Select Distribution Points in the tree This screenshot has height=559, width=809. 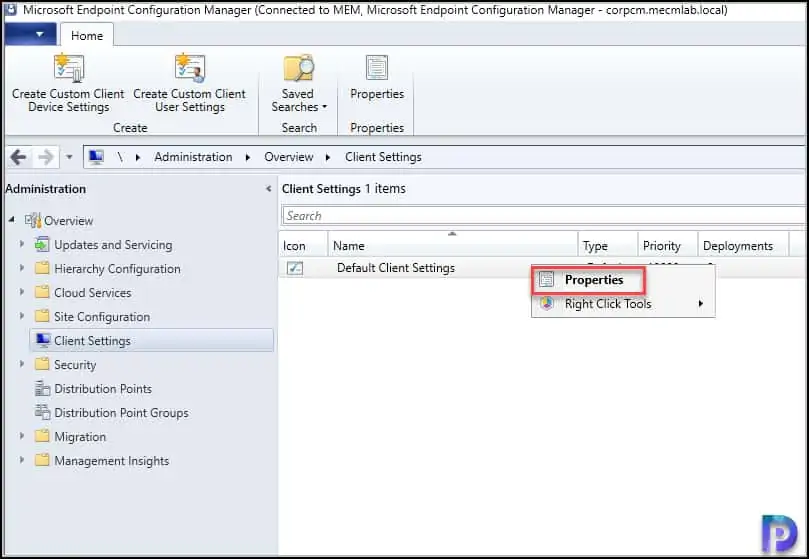[103, 389]
